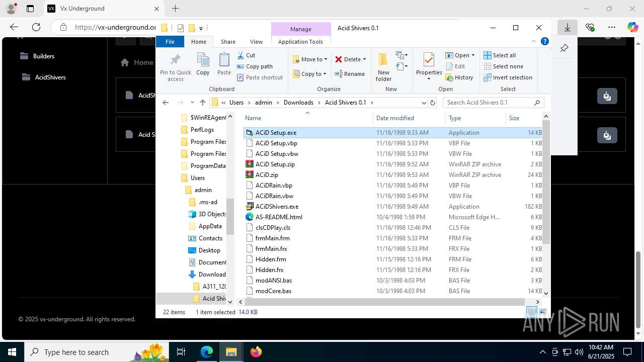The height and width of the screenshot is (362, 644).
Task: Click the History button
Action: pyautogui.click(x=459, y=77)
